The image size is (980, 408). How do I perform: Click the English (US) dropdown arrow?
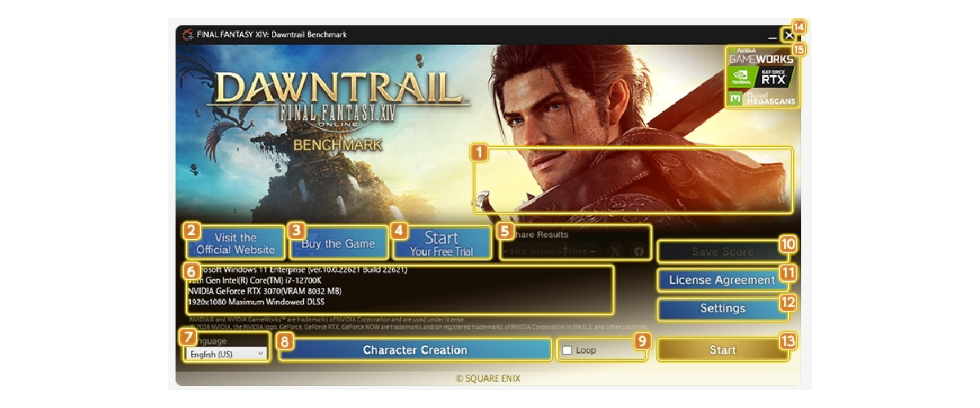tap(260, 354)
